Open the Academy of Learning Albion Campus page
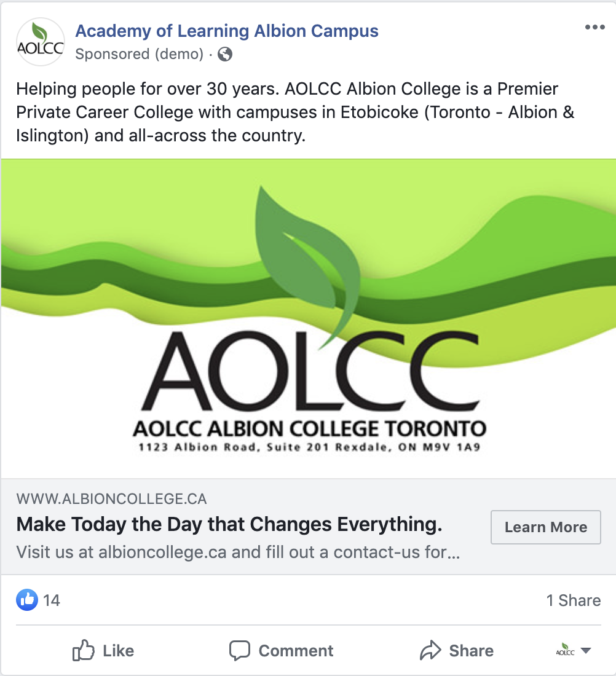Screen dimensions: 616x676 tap(227, 31)
